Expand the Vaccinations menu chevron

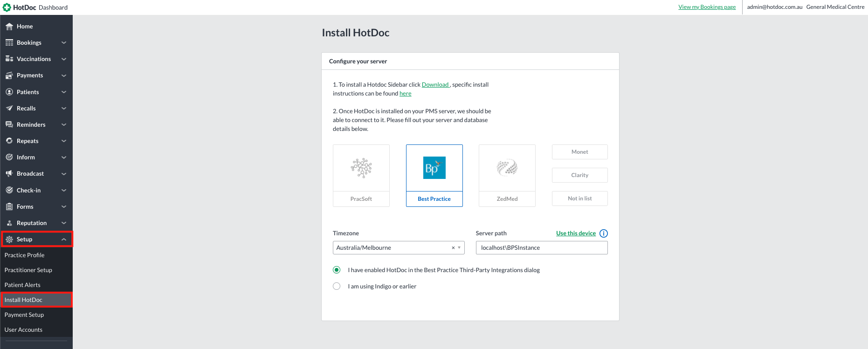(64, 59)
